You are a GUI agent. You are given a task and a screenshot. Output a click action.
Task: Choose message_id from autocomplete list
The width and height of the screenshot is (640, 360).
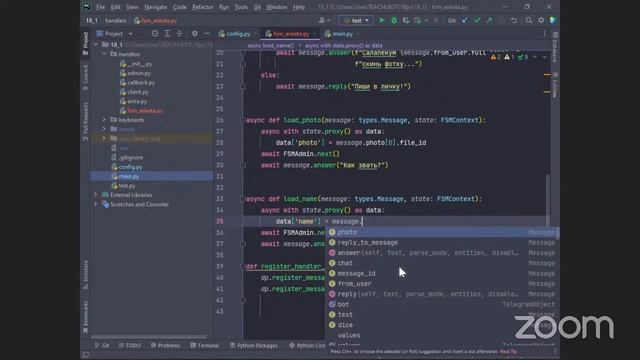(x=442, y=273)
